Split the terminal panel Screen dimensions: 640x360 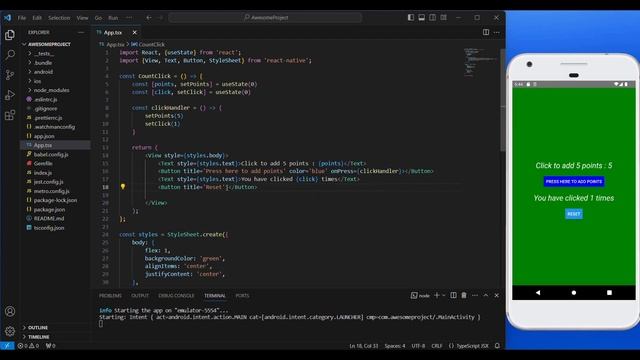453,295
